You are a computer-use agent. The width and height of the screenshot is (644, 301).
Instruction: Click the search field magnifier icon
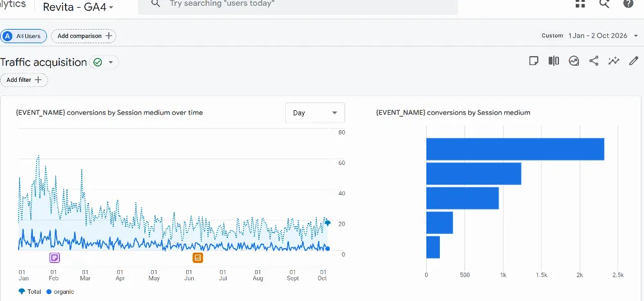point(155,4)
